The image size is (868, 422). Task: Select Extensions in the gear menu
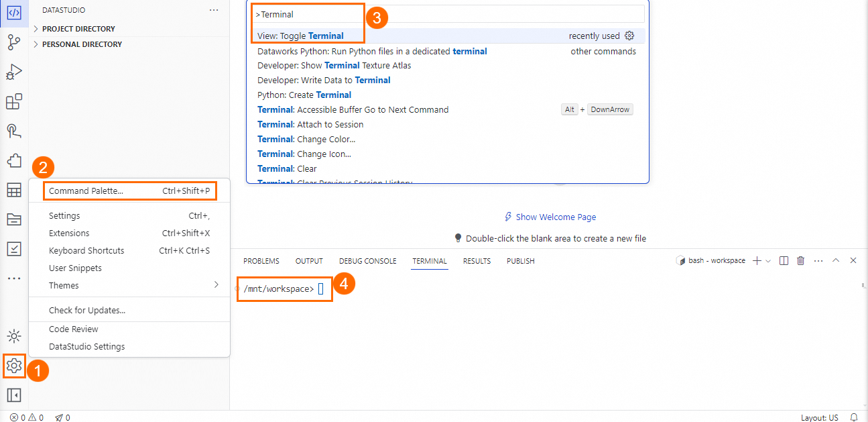tap(129, 233)
